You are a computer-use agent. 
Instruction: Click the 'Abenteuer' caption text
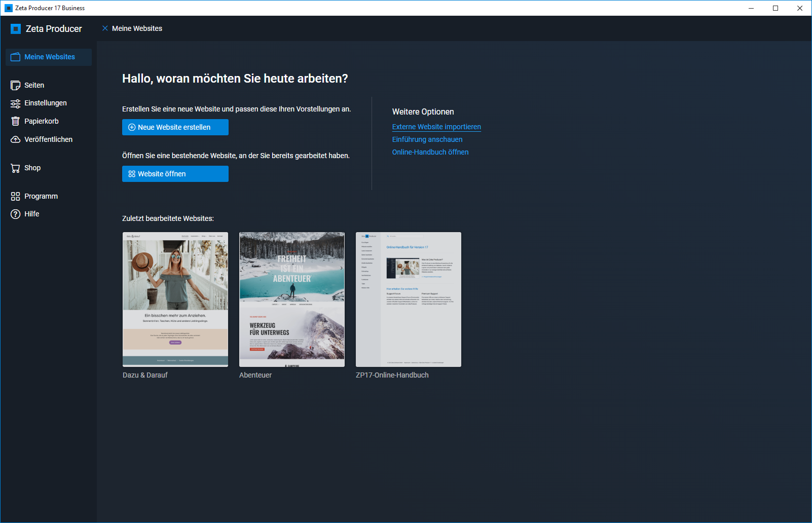[255, 375]
